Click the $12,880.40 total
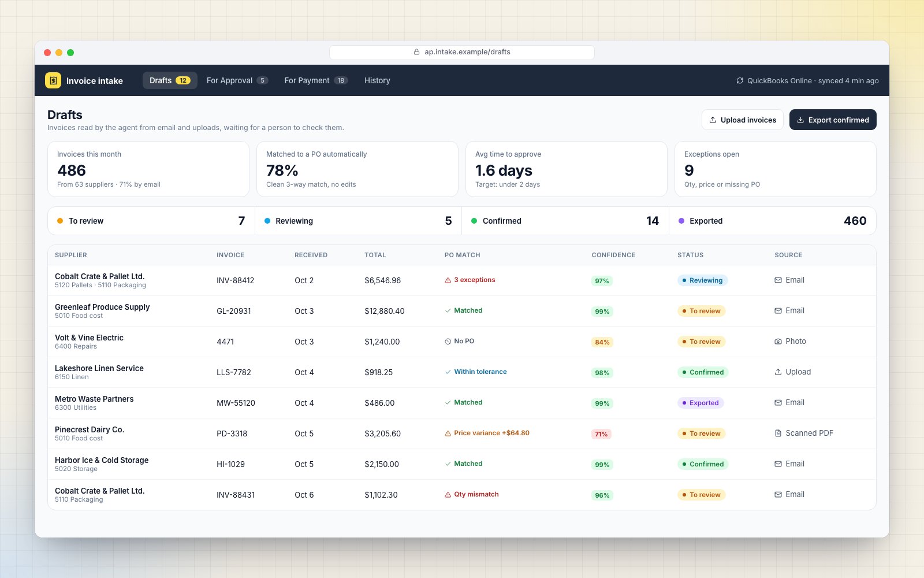The height and width of the screenshot is (578, 924). 385,311
